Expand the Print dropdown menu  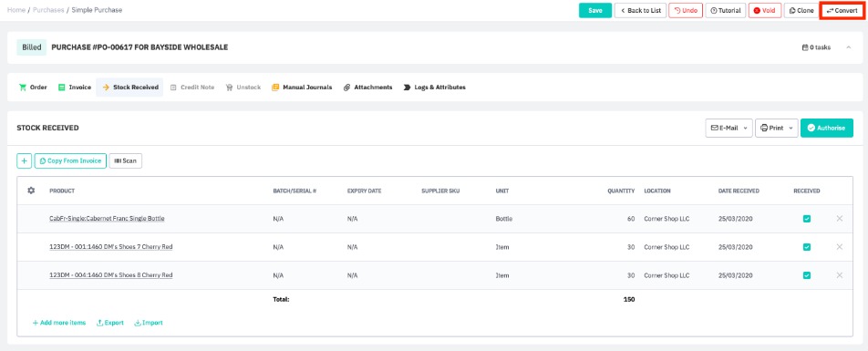tap(776, 128)
